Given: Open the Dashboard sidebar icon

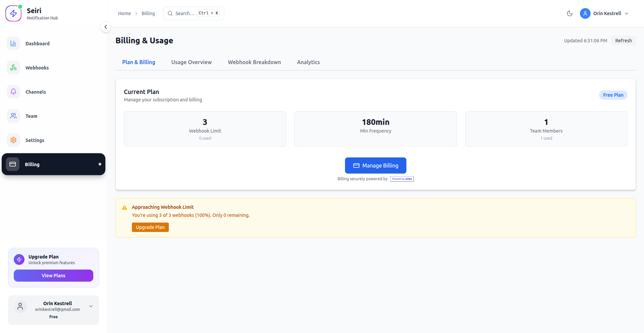Looking at the screenshot, I should click(13, 43).
